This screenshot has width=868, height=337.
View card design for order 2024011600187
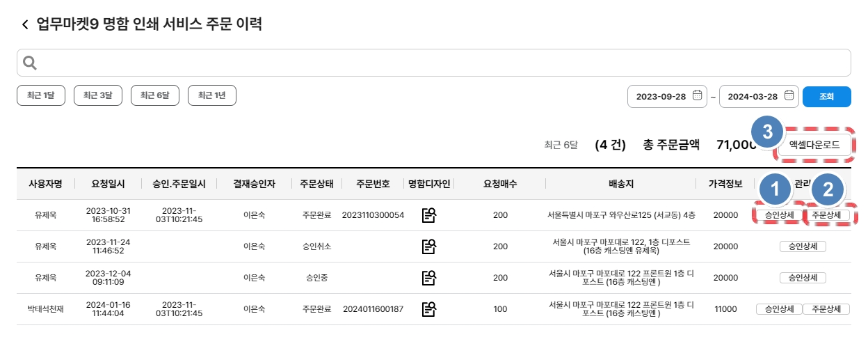click(x=429, y=309)
